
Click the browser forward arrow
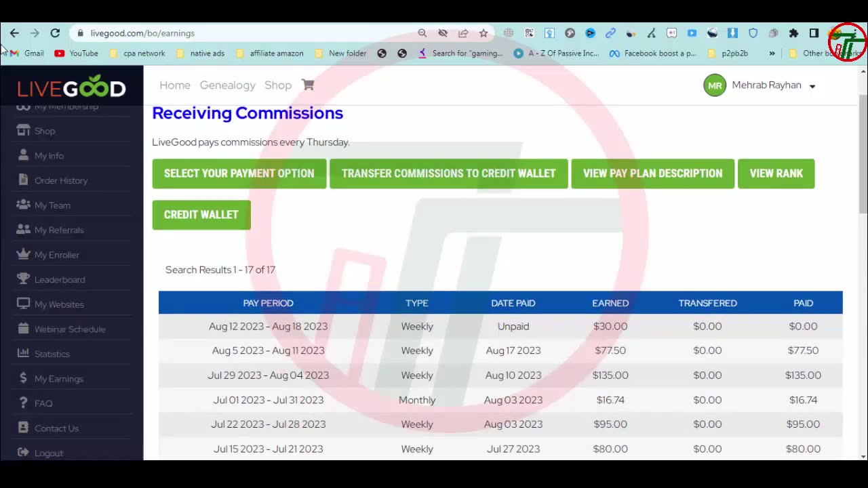point(35,33)
